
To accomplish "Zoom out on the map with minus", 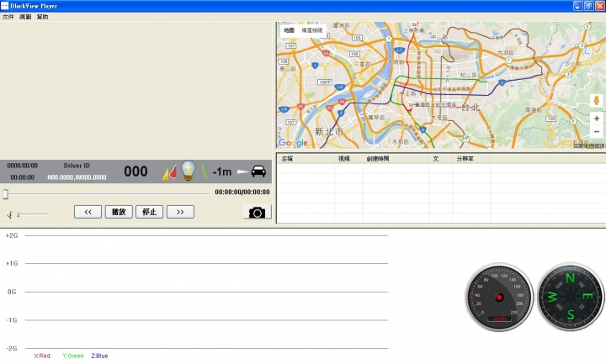I will [597, 132].
